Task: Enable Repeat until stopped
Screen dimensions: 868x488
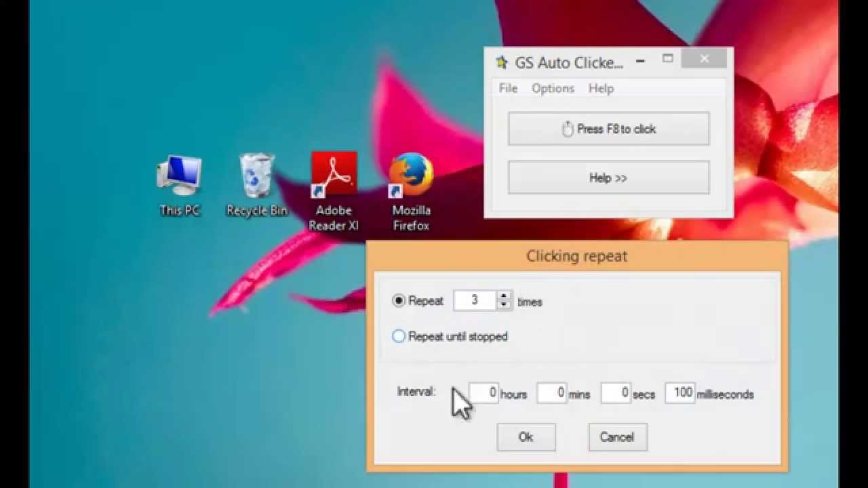Action: pyautogui.click(x=399, y=336)
